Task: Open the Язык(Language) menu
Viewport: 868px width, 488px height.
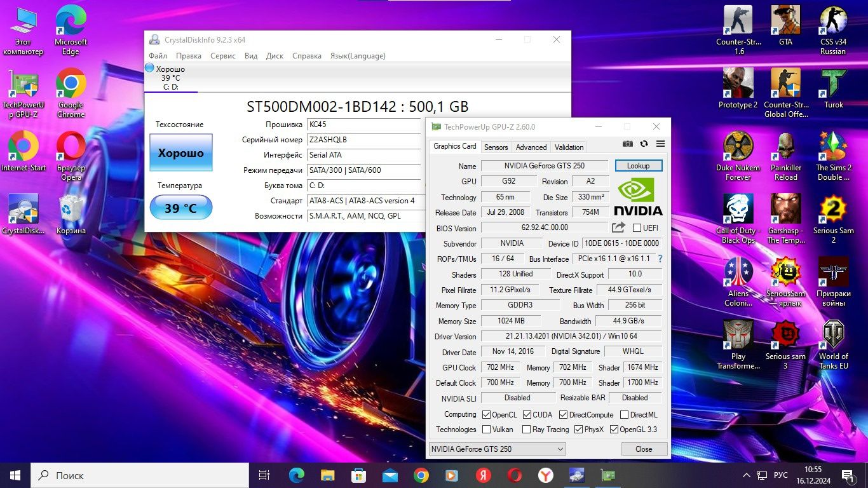Action: coord(357,56)
